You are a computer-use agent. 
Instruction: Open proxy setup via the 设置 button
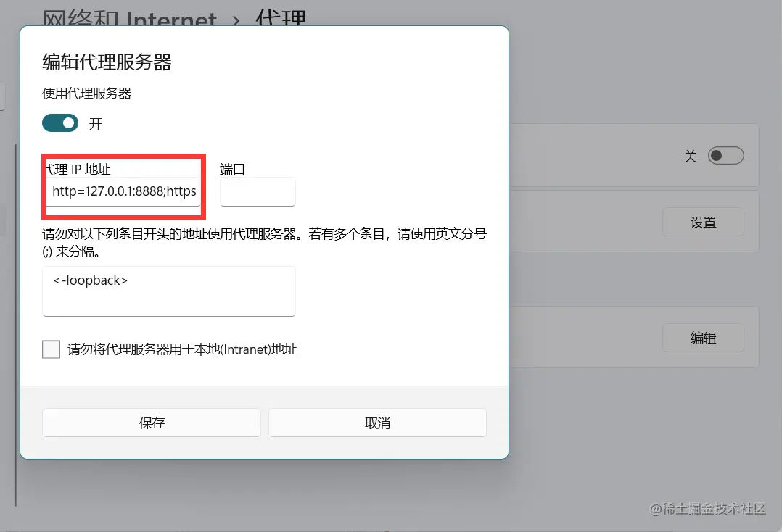click(x=703, y=222)
